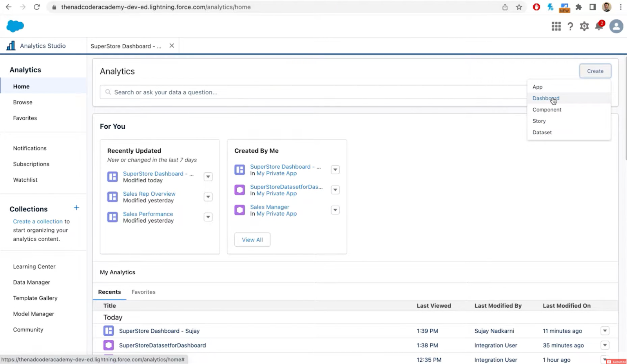Open the Create a collection link

pyautogui.click(x=38, y=221)
